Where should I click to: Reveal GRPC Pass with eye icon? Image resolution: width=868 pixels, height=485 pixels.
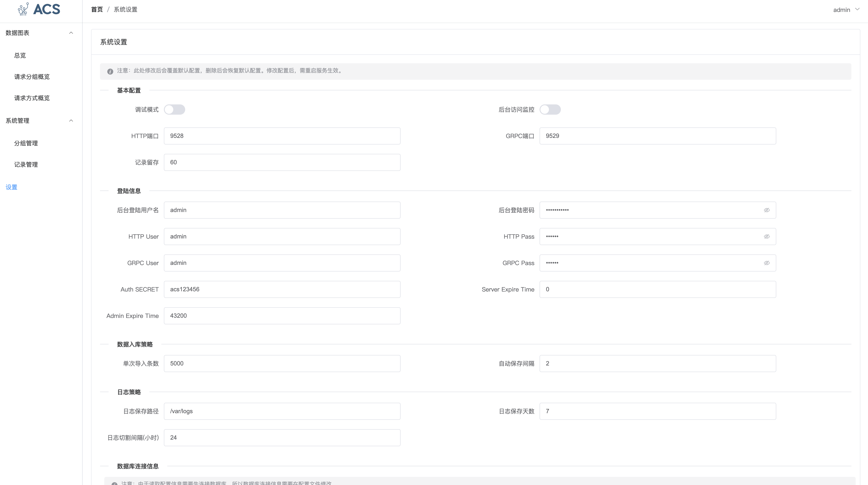[x=766, y=263]
